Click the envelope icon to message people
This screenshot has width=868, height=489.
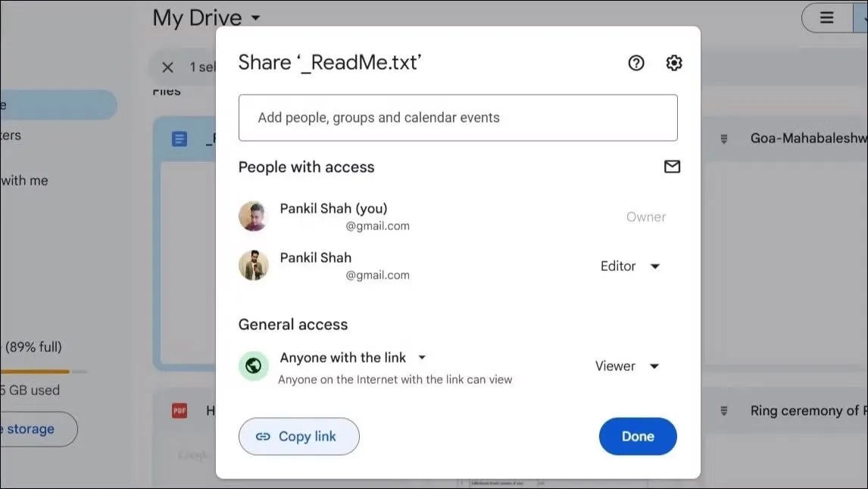click(672, 167)
